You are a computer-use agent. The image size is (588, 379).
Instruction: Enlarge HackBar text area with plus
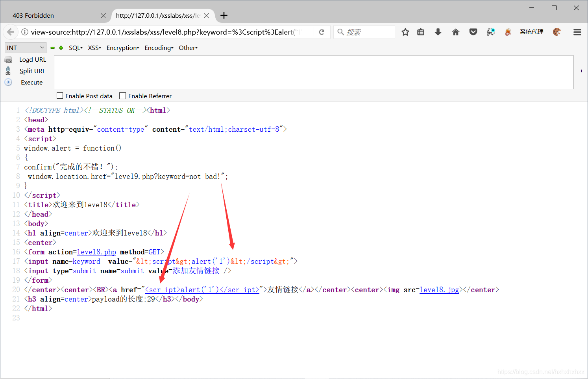tap(581, 71)
